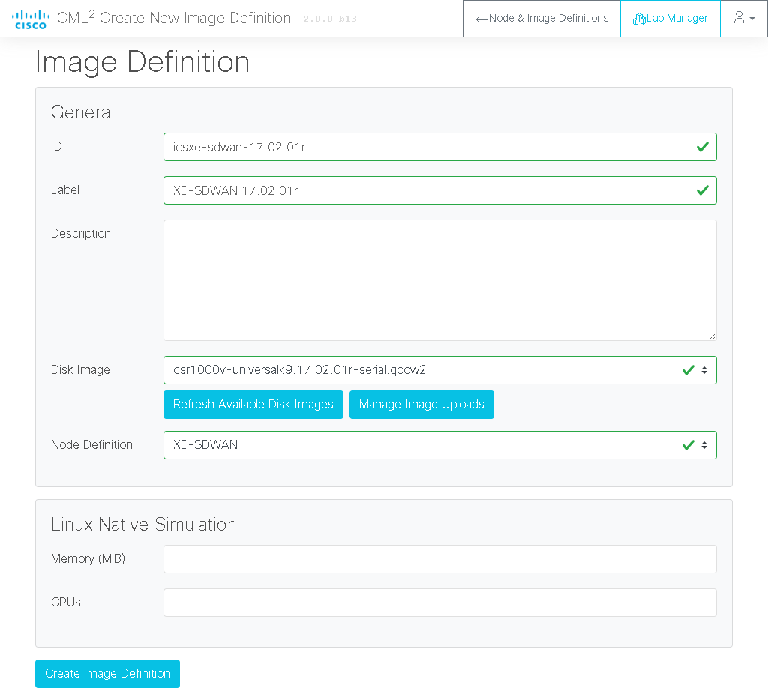Click into the Description text area

[439, 280]
